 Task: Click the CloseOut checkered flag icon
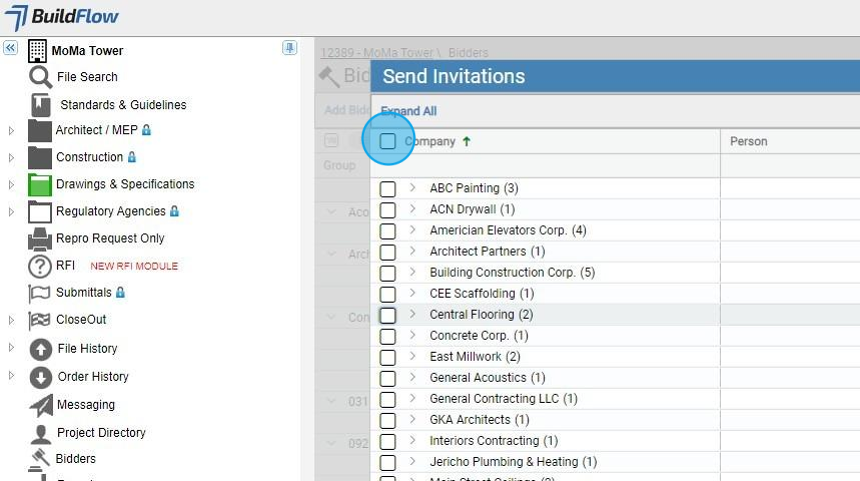[x=39, y=320]
